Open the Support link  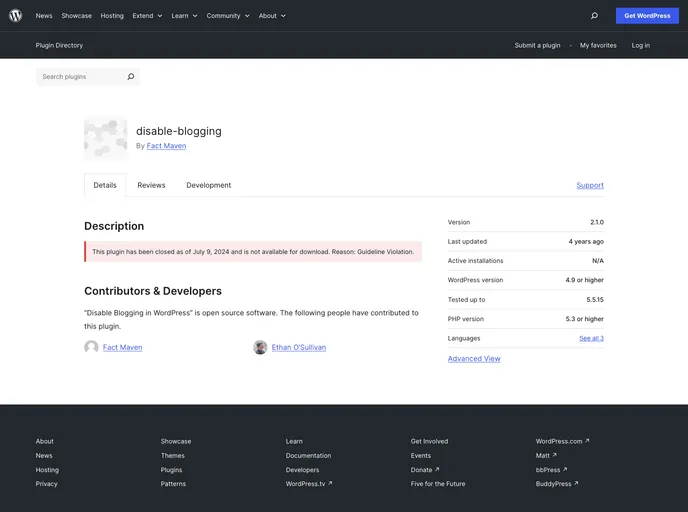point(590,185)
